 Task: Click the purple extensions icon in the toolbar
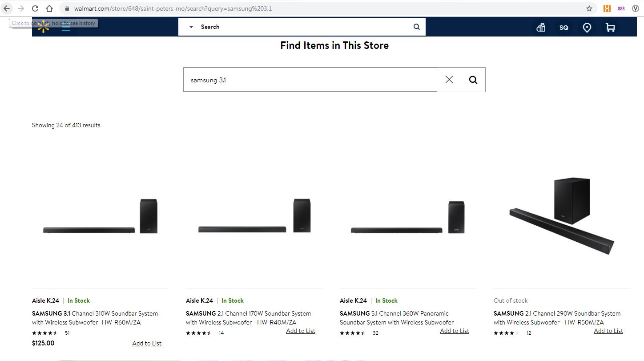pos(621,8)
